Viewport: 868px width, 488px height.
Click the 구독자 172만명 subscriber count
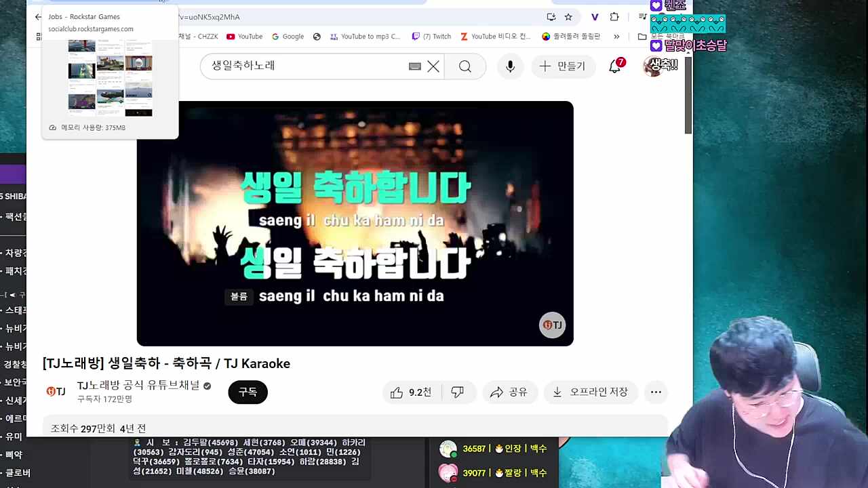point(104,399)
